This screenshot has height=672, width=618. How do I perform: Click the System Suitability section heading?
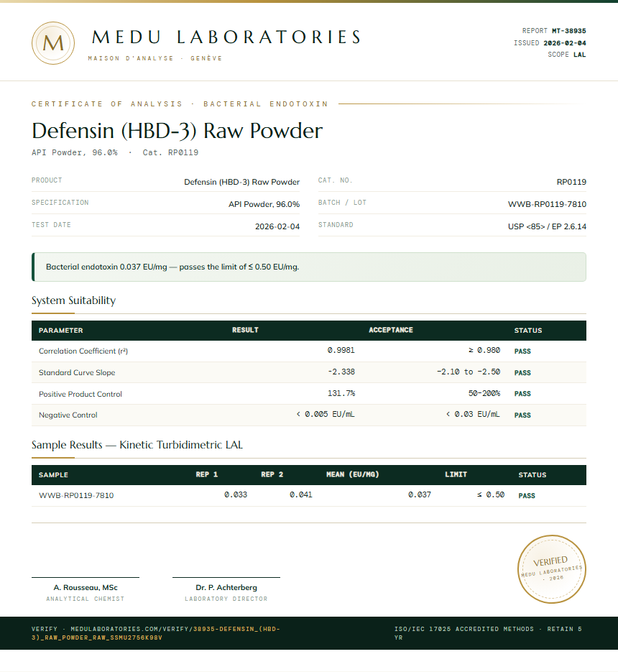[x=74, y=300]
